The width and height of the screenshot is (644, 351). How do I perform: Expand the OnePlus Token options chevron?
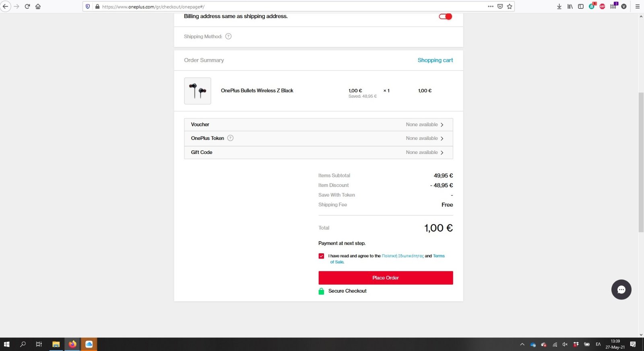pyautogui.click(x=442, y=138)
